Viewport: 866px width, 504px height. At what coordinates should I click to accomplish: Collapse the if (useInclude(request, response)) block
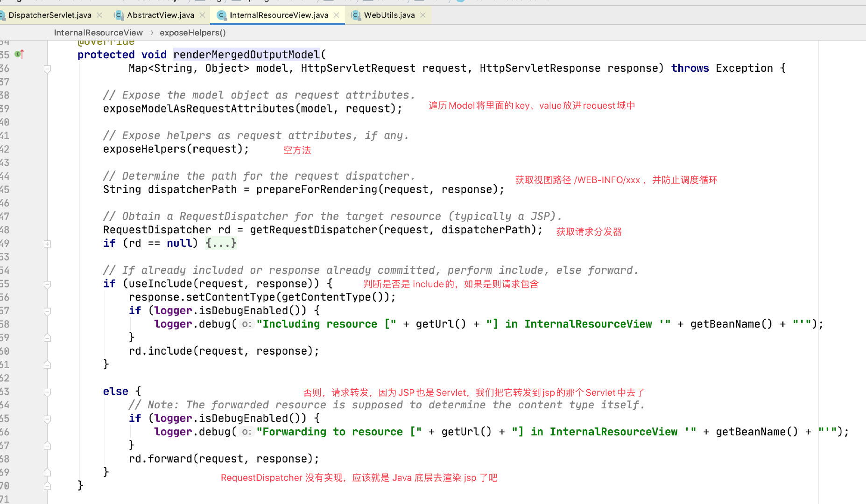click(x=47, y=284)
